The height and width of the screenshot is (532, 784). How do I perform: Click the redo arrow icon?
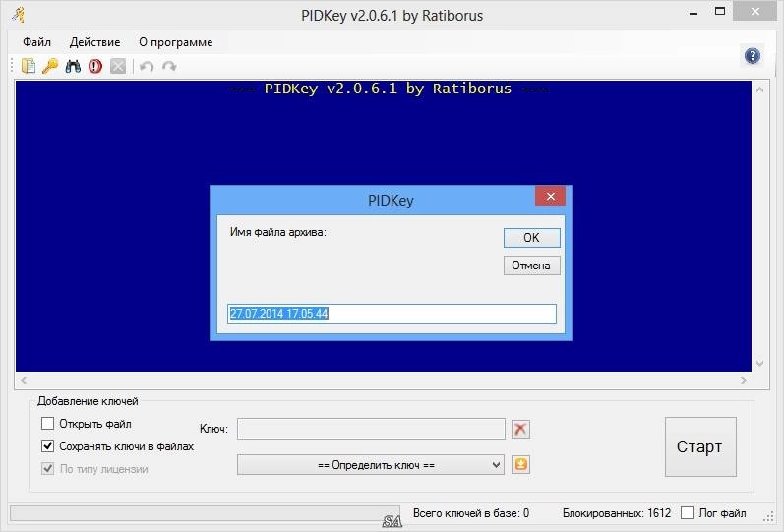[x=169, y=66]
